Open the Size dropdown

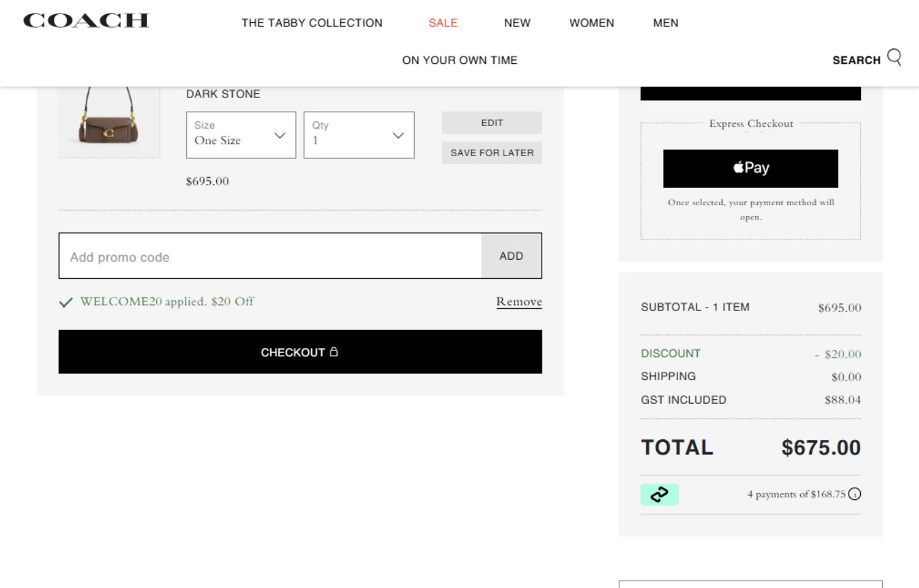(x=241, y=135)
